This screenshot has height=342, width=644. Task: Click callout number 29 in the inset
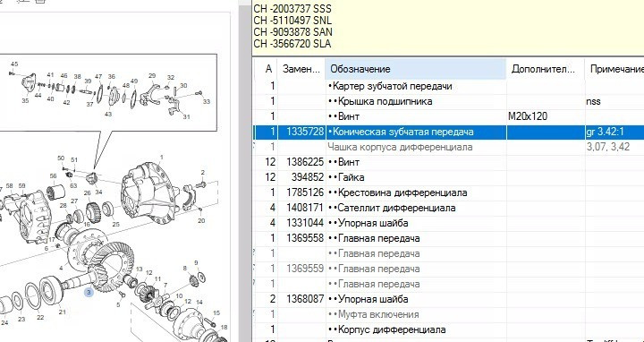click(x=152, y=75)
